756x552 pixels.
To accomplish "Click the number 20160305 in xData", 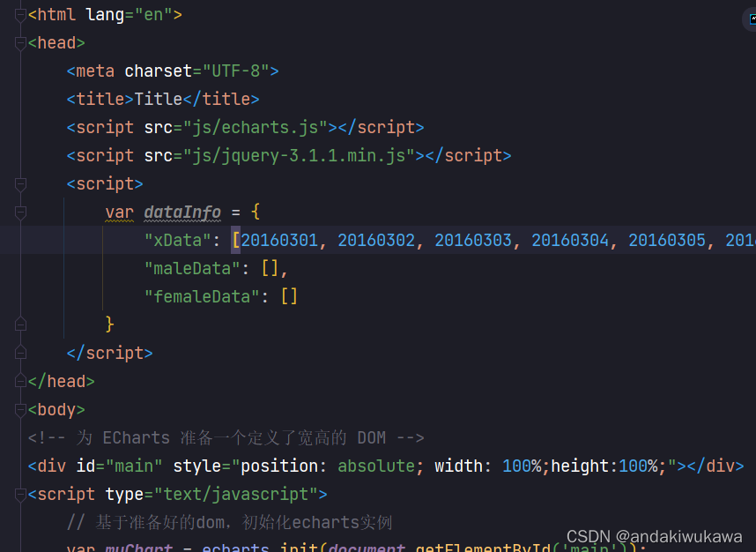I will (667, 241).
